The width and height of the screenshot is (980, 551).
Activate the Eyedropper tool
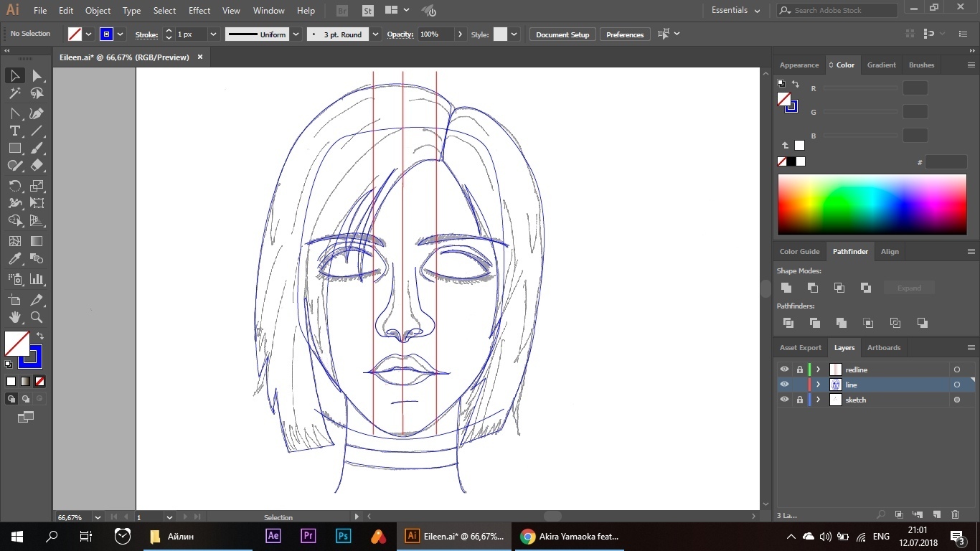click(14, 259)
